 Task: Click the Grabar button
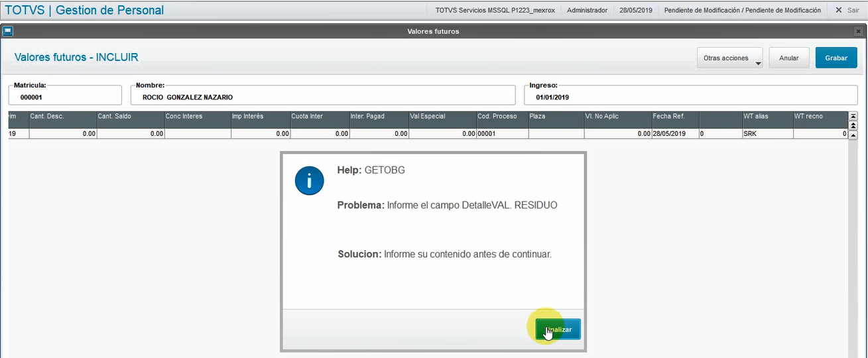836,58
